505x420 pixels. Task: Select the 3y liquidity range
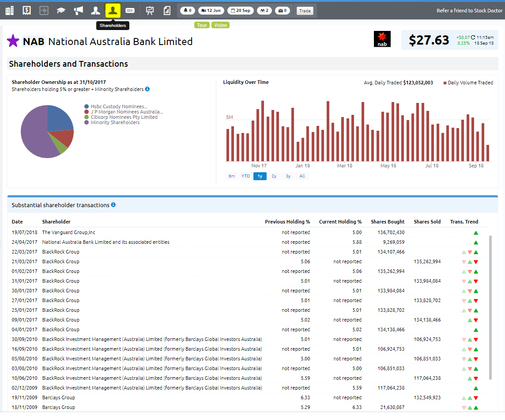click(288, 176)
